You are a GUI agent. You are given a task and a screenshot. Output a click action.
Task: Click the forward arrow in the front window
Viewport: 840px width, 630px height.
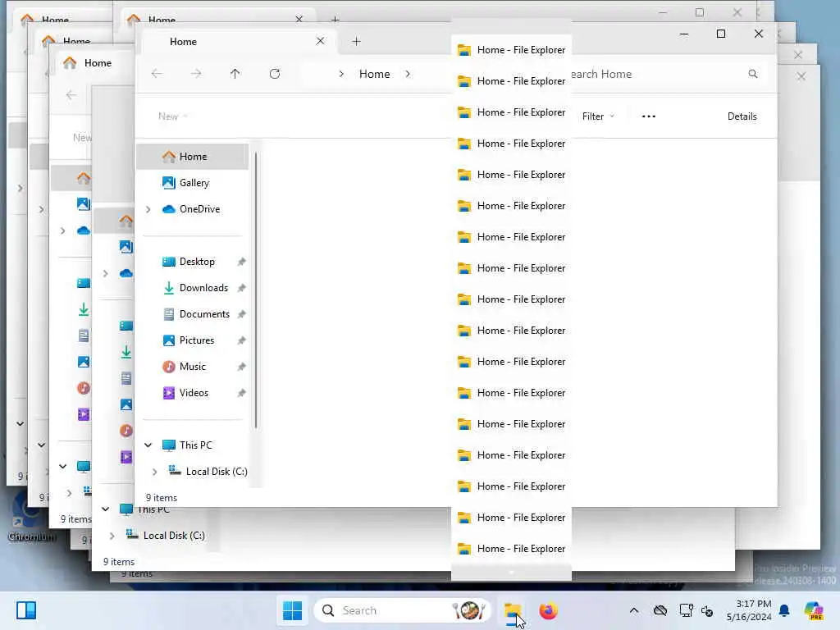tap(196, 73)
